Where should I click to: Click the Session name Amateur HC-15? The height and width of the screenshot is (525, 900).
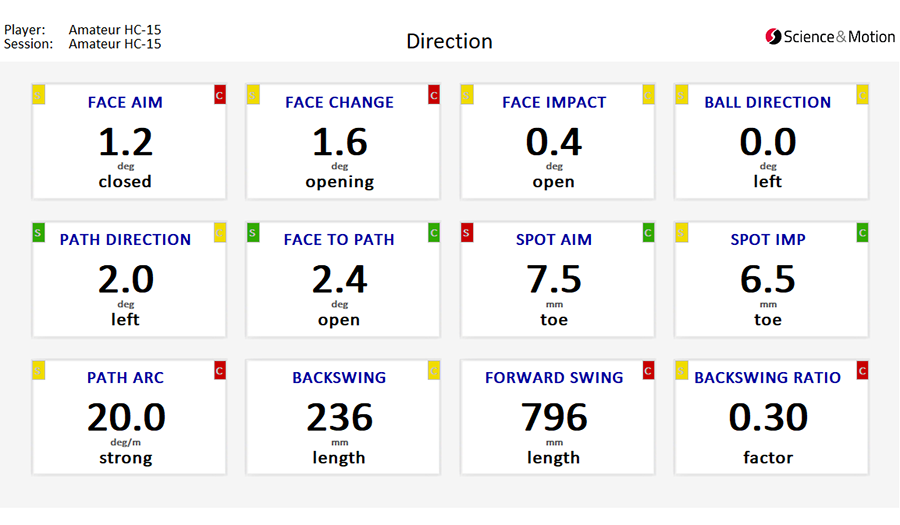(115, 44)
